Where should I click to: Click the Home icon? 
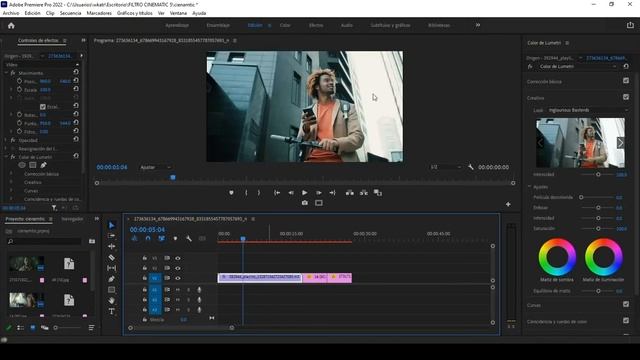pos(11,25)
